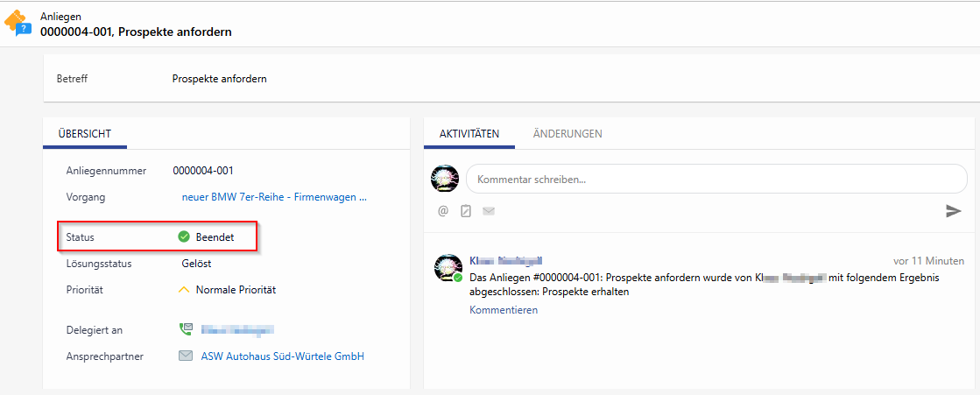Viewport: 980px width, 395px height.
Task: Switch to the ÄNDERUNGEN tab
Action: click(x=568, y=134)
